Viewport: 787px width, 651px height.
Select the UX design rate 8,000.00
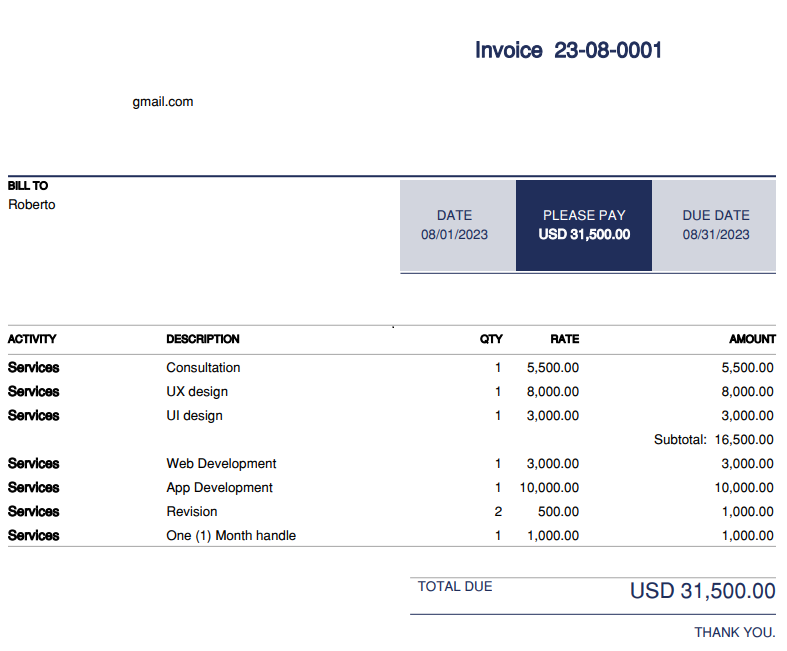point(553,392)
